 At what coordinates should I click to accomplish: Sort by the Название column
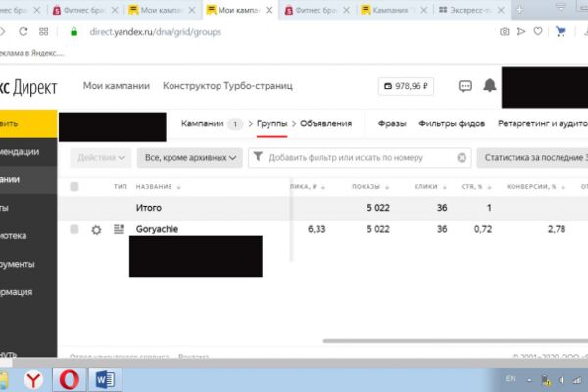(158, 187)
